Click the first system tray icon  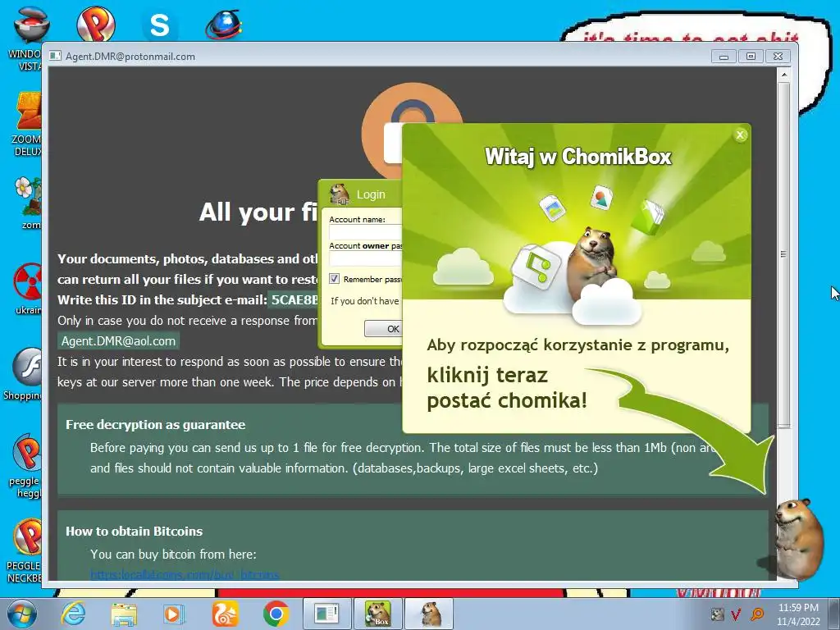click(717, 614)
